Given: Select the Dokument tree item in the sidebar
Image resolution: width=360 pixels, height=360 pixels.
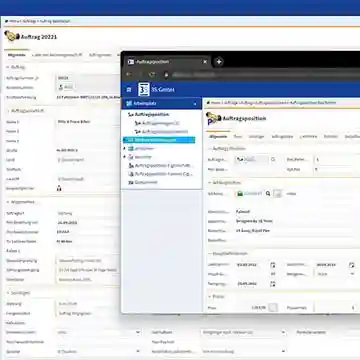Looking at the screenshot, I should (143, 182).
